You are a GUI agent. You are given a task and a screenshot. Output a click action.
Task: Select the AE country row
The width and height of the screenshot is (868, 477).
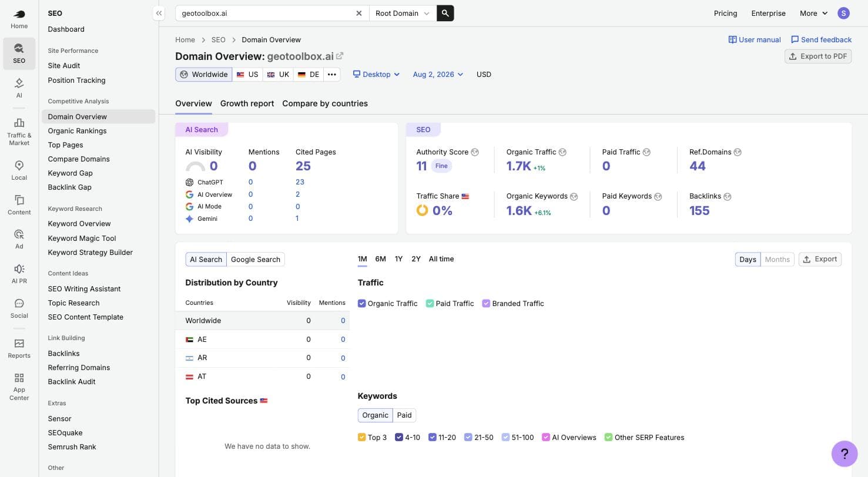point(262,340)
